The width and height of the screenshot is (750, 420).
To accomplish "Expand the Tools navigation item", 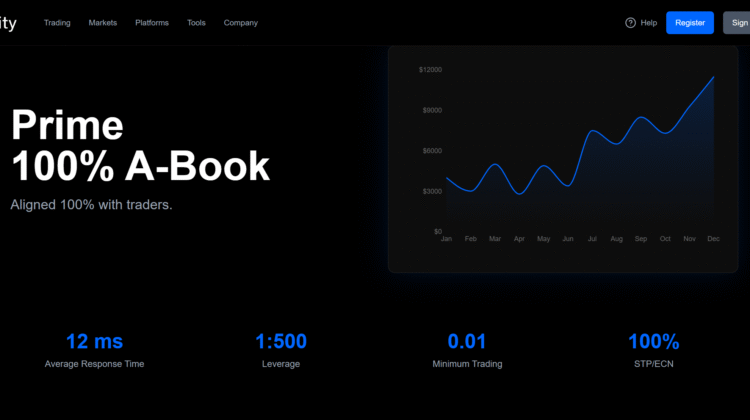I will (196, 23).
